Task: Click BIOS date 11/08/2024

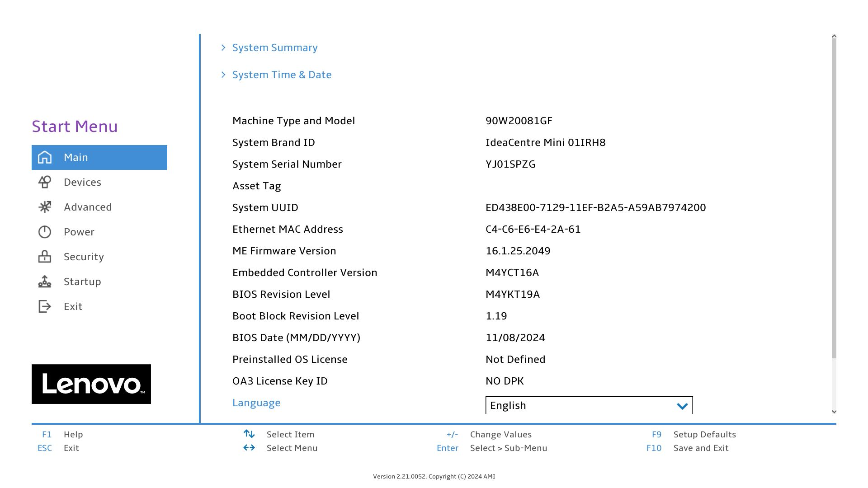Action: (515, 338)
